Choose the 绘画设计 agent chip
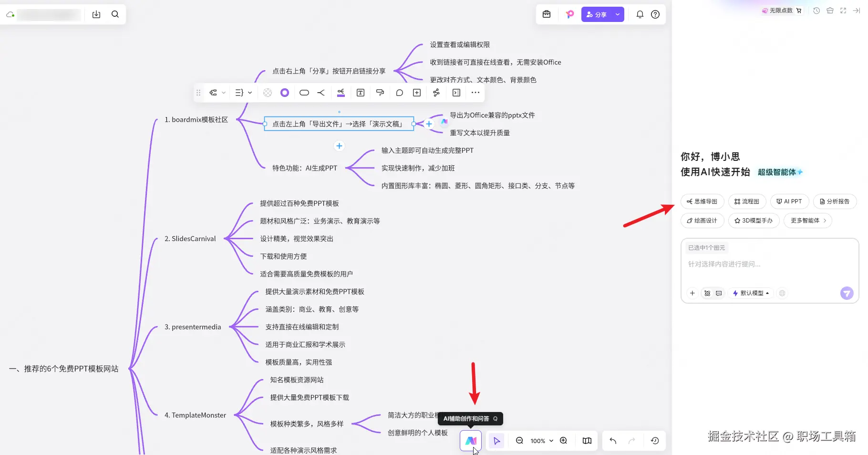 pyautogui.click(x=702, y=221)
